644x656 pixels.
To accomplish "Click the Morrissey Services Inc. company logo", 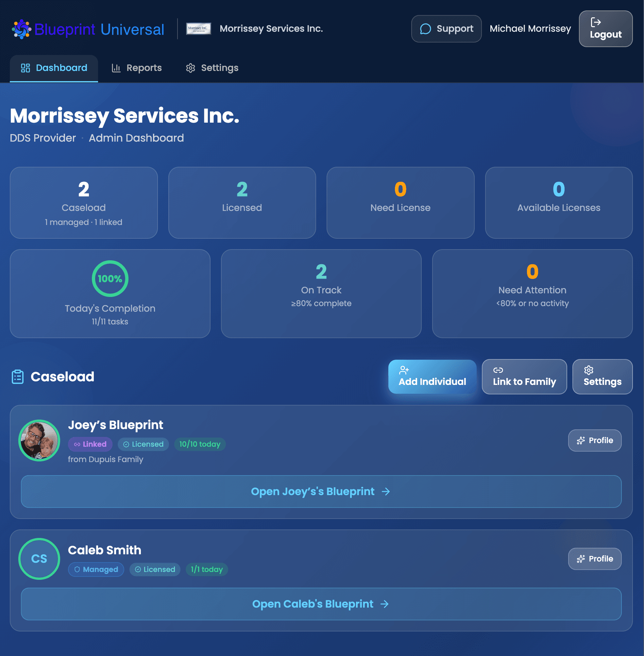I will (198, 28).
